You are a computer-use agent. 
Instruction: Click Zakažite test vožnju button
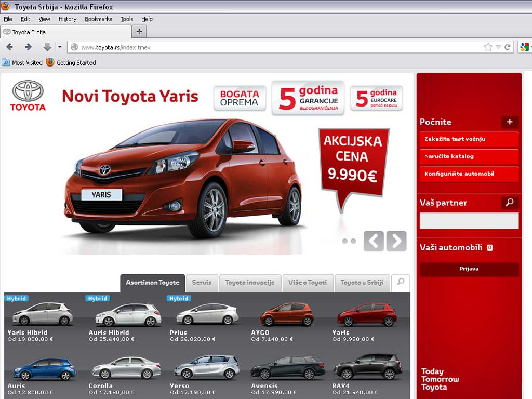click(x=469, y=139)
